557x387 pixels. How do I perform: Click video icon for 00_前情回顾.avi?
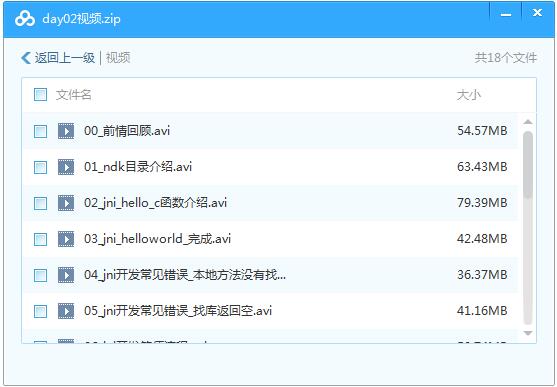tap(66, 131)
